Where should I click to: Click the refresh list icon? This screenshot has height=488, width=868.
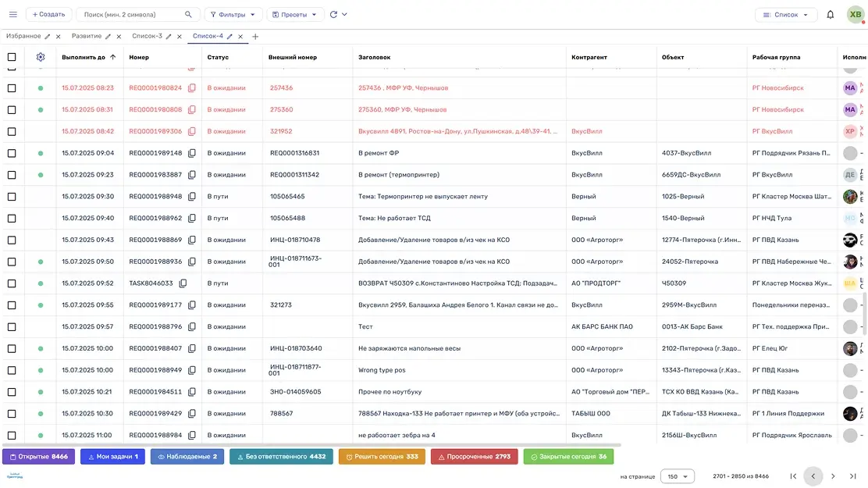coord(333,15)
